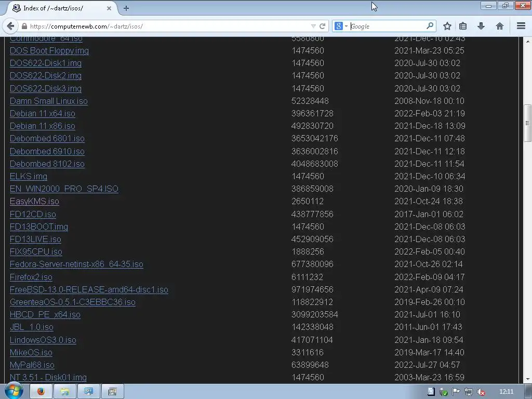Open NT 3.51 - Disk01.img link
Viewport: 532px width, 399px height.
tap(48, 377)
